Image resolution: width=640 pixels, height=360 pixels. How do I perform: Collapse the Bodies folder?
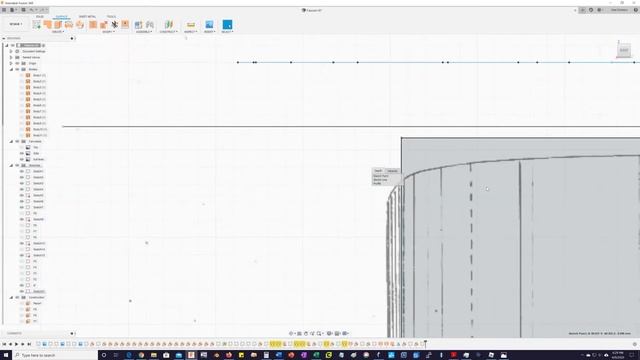(11, 69)
